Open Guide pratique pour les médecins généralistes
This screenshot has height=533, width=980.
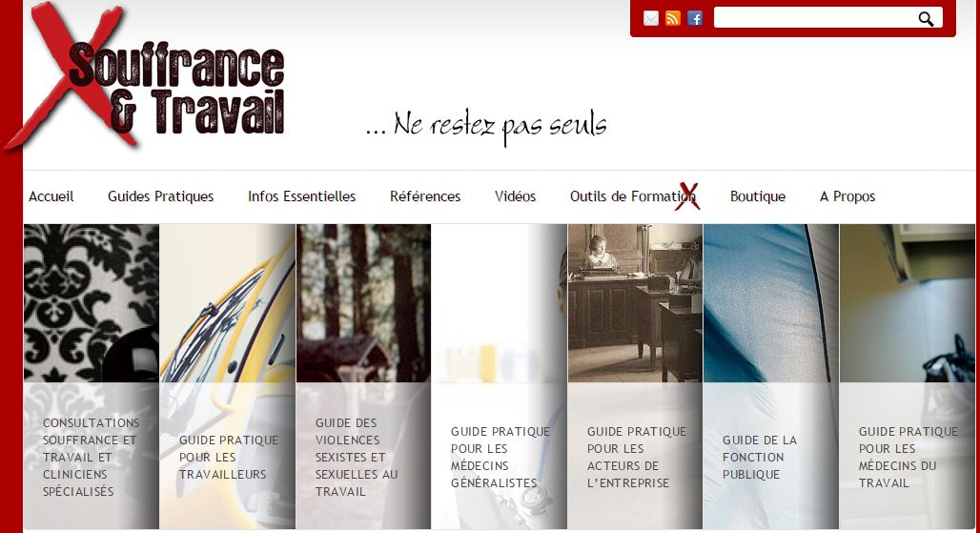500,457
